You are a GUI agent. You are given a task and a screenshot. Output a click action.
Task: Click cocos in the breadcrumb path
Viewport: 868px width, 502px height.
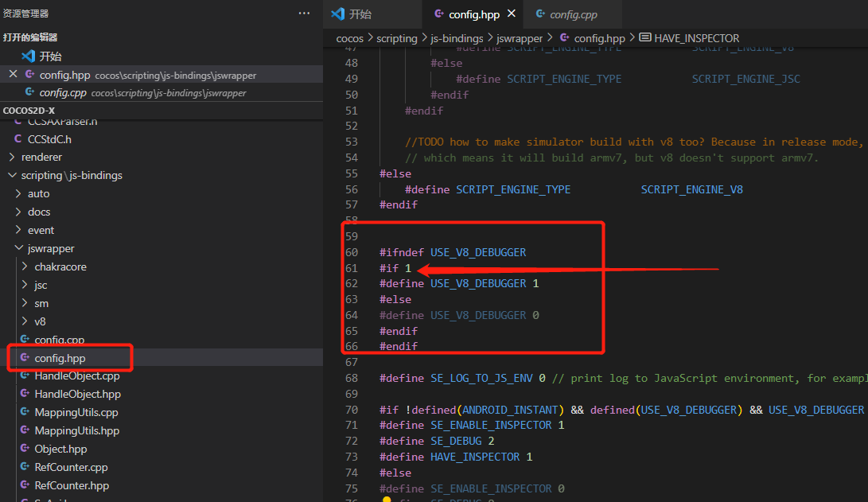(350, 38)
